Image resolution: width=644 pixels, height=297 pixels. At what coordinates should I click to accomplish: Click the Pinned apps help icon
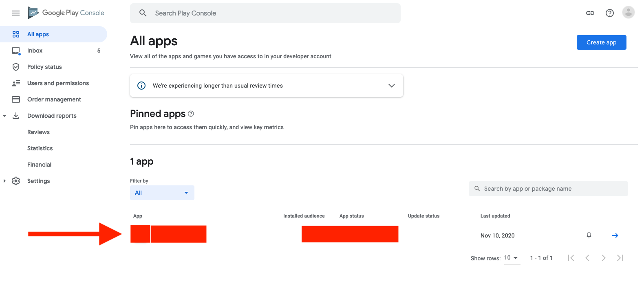(191, 114)
